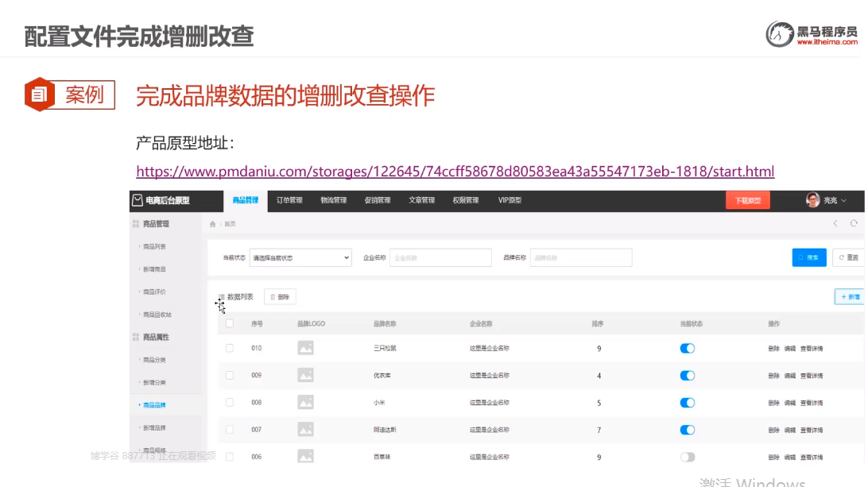Click the LOGO placeholder for 百草味

tap(305, 457)
